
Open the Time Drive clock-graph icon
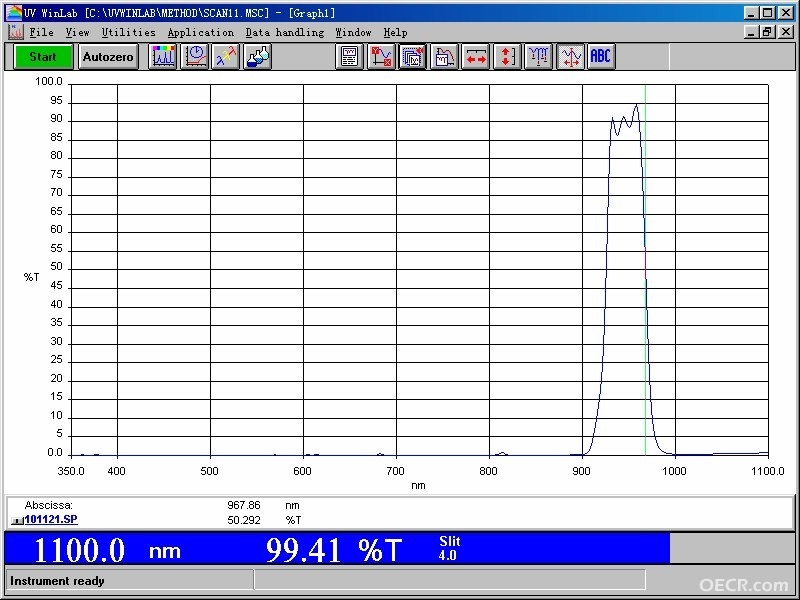pyautogui.click(x=195, y=57)
